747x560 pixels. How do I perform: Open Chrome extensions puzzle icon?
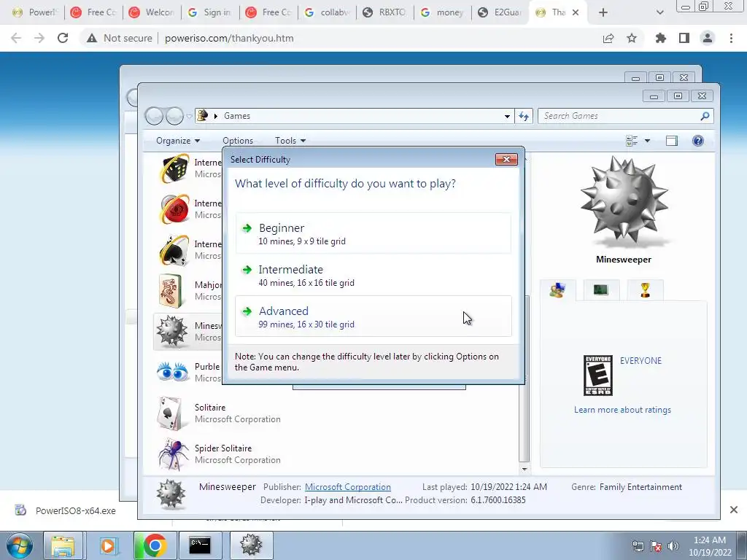tap(660, 38)
